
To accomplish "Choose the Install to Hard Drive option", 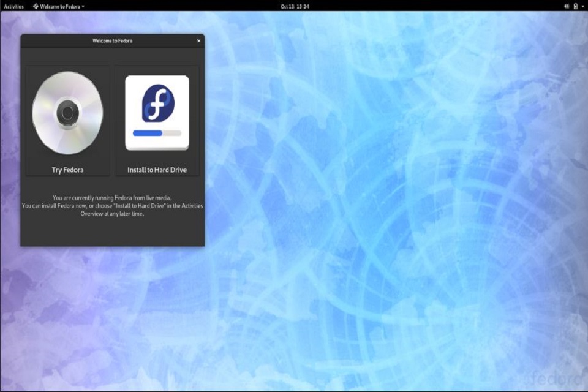I will pos(157,119).
